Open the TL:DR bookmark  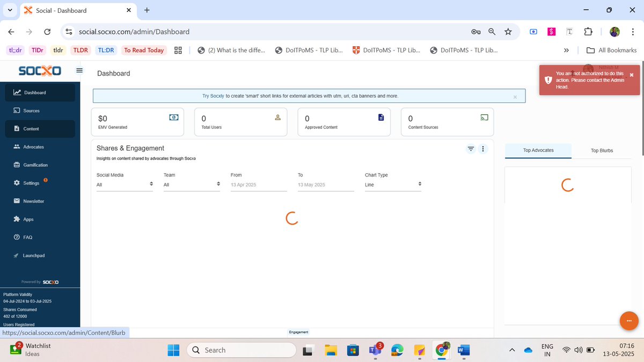tap(106, 50)
